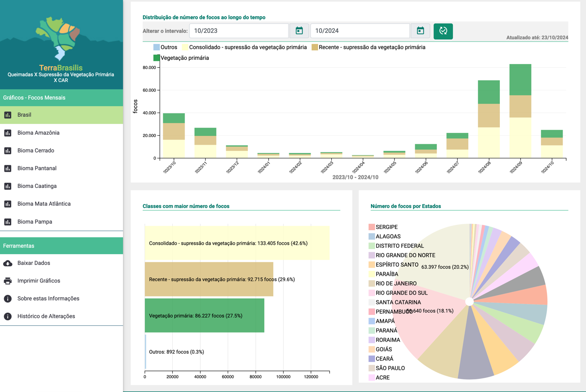Click the Bioma Caatinga link
Image resolution: width=586 pixels, height=392 pixels.
(x=37, y=186)
